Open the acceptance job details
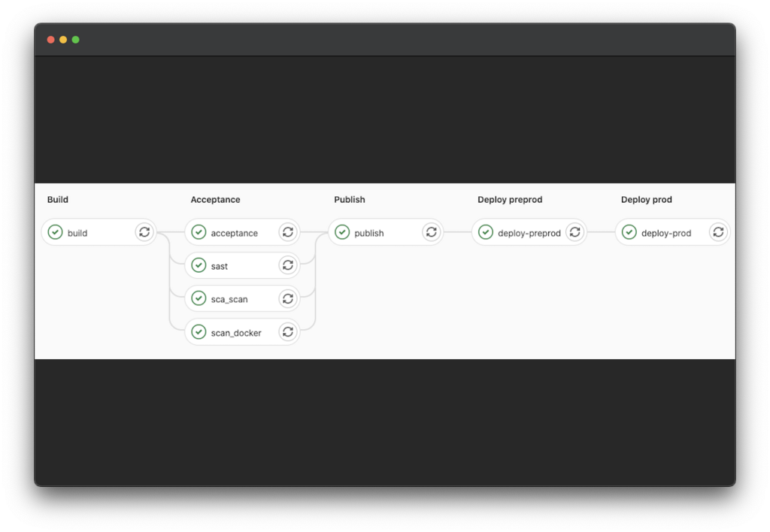Viewport: 770px width, 532px height. [234, 232]
